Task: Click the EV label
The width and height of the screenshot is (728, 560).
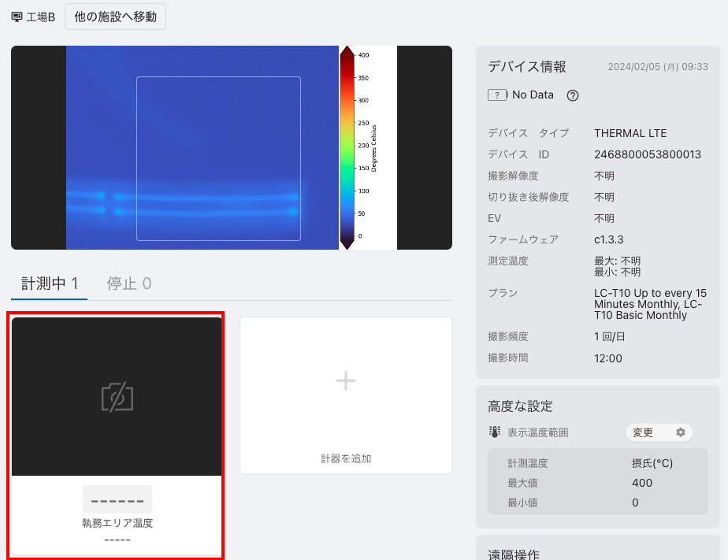Action: pos(494,218)
